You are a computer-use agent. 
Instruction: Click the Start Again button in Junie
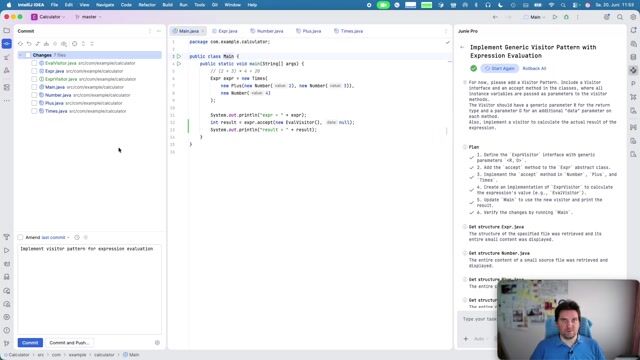[500, 69]
